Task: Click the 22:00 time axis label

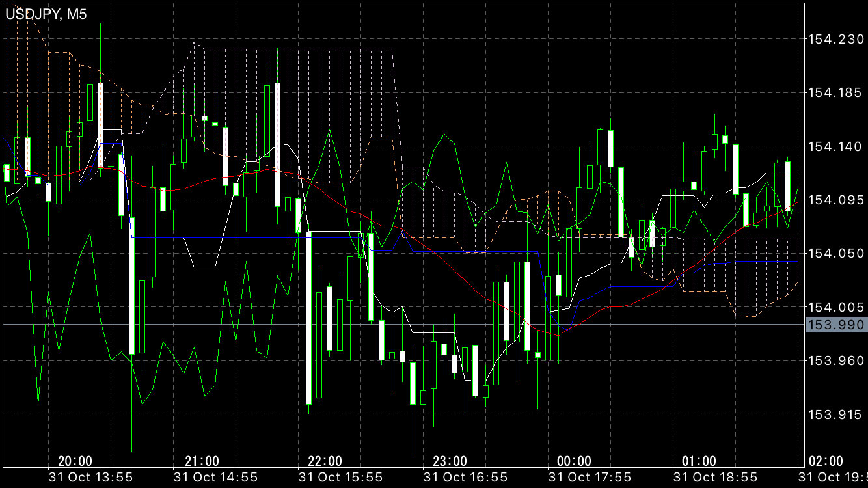Action: [325, 461]
